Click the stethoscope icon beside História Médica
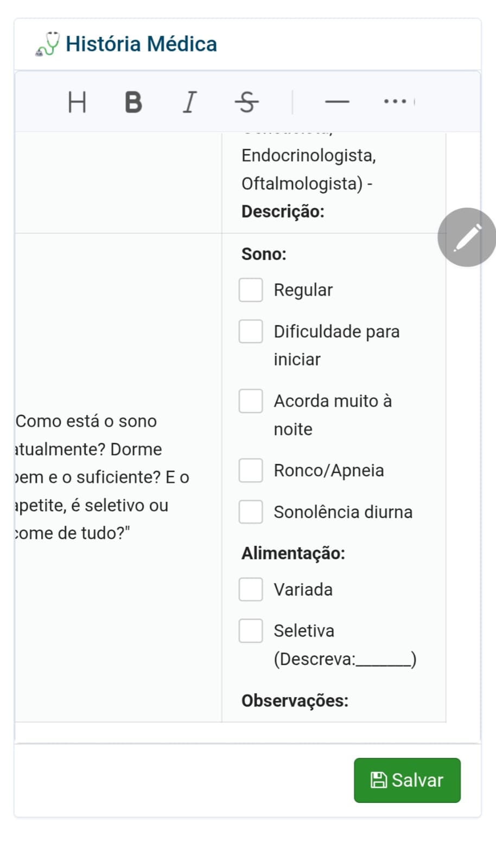 point(48,44)
